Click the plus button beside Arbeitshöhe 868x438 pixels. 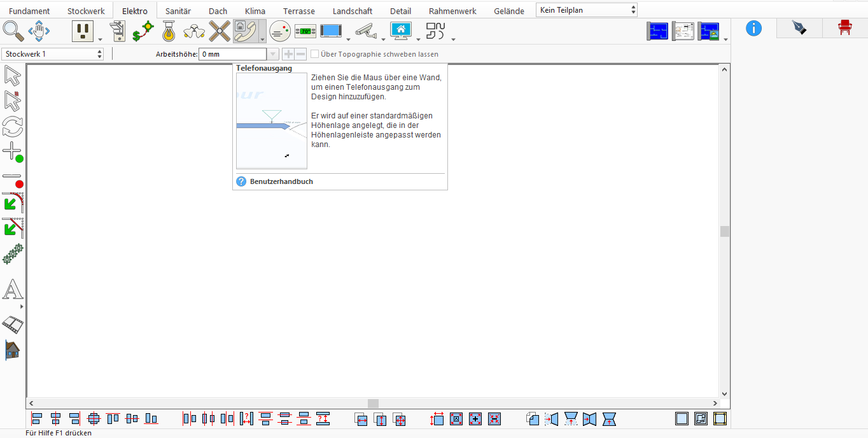[x=288, y=54]
